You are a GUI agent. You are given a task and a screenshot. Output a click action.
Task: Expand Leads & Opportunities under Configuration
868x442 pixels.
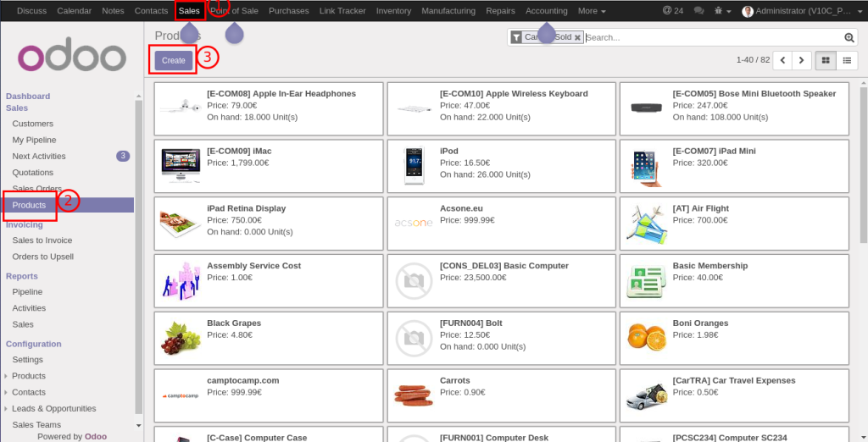pos(54,408)
